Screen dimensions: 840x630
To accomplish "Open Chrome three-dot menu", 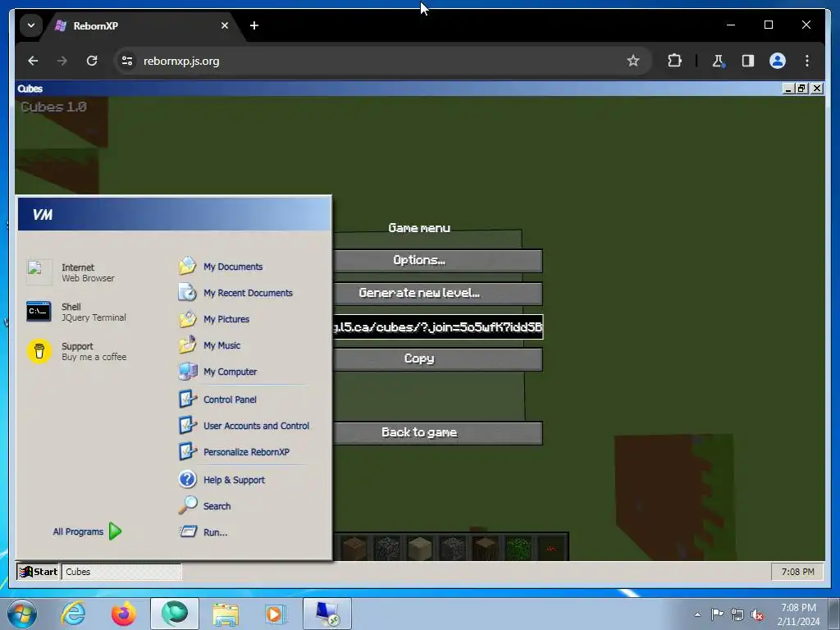I will [x=807, y=61].
